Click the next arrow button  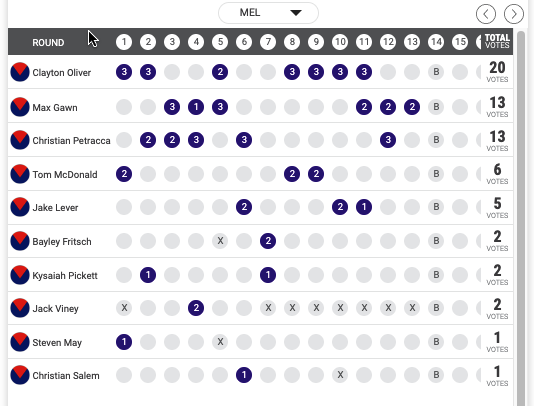[514, 14]
